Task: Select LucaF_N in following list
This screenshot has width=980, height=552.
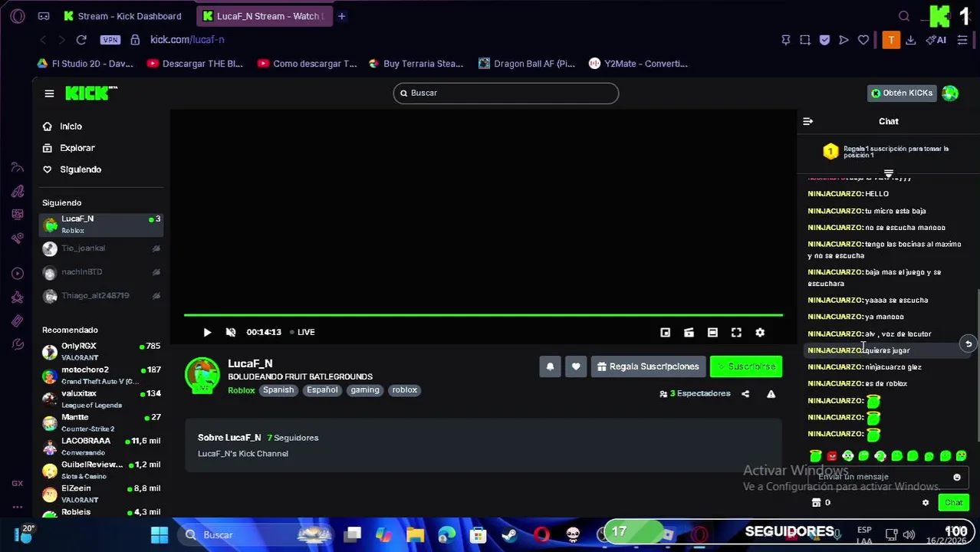Action: click(x=101, y=225)
